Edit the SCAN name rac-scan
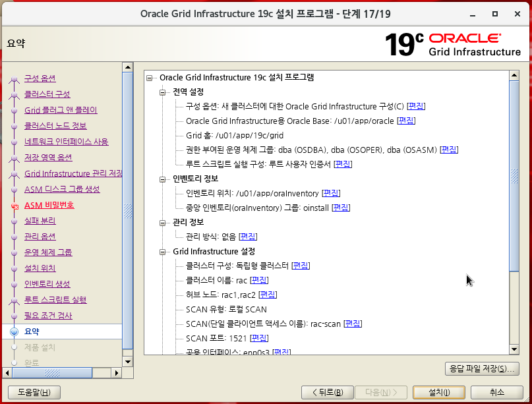The width and height of the screenshot is (532, 404). click(x=353, y=324)
